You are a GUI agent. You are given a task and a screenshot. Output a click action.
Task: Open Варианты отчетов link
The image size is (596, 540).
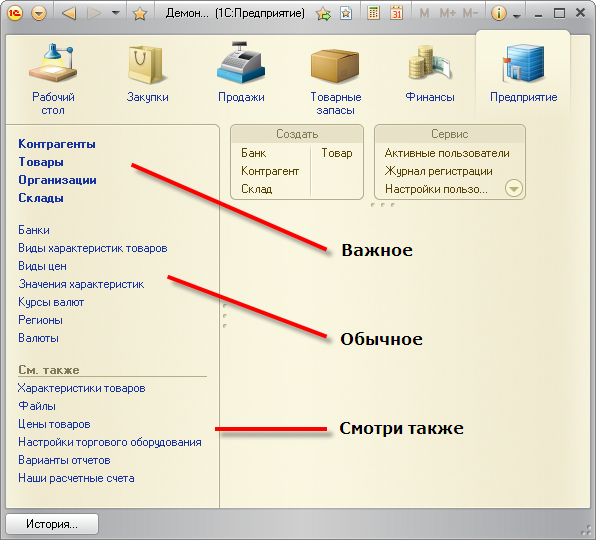64,460
